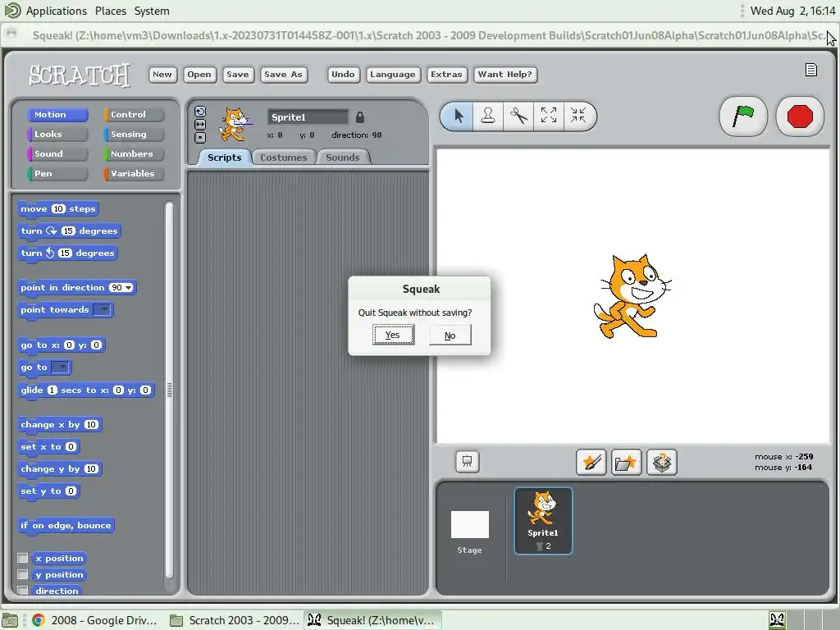Screen dimensions: 840x630
Task: Click the don't-rotate rotation style icon
Action: [x=200, y=138]
